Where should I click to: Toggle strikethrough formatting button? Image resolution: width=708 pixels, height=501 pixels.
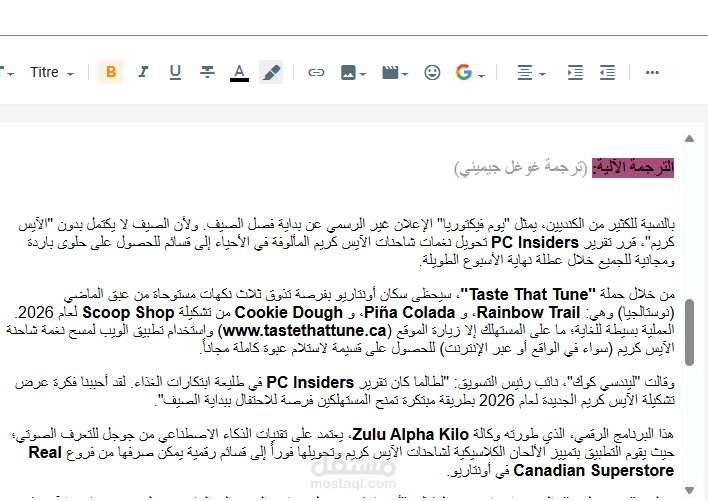pos(207,72)
